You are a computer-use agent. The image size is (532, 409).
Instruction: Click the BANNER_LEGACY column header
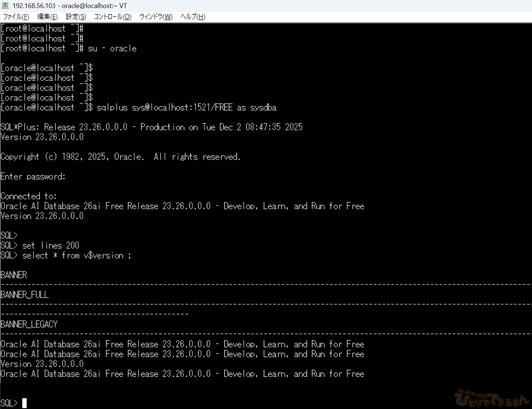coord(29,325)
